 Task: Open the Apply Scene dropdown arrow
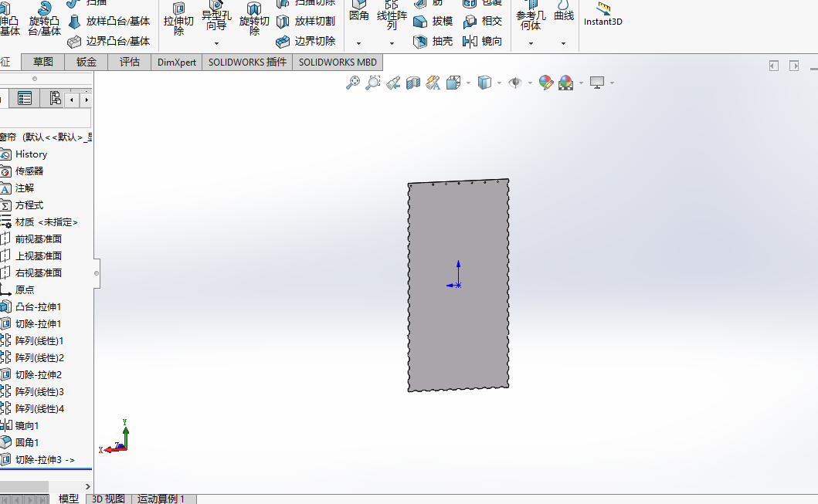click(581, 83)
